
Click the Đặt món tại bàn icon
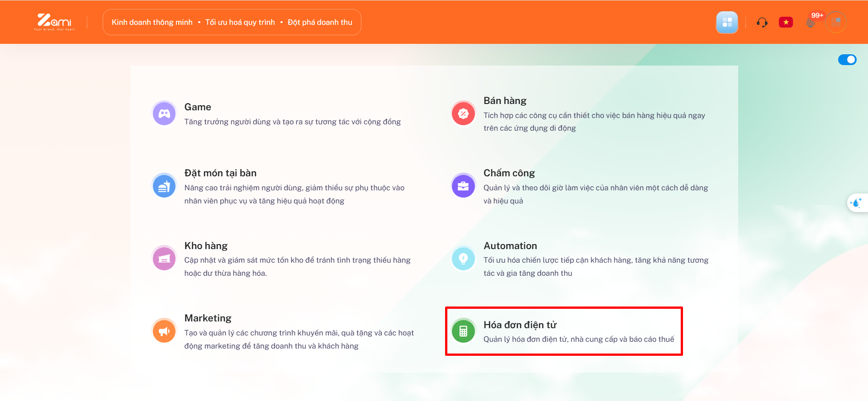(x=164, y=186)
